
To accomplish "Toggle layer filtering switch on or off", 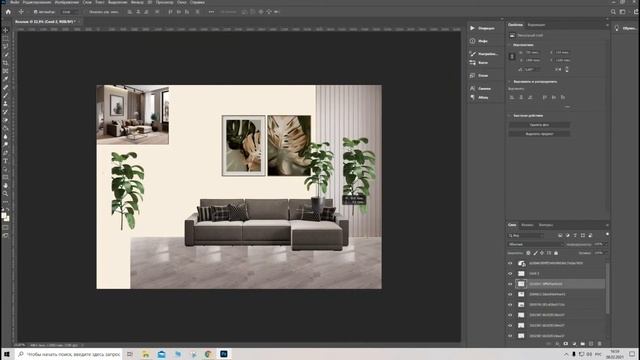I will point(607,234).
